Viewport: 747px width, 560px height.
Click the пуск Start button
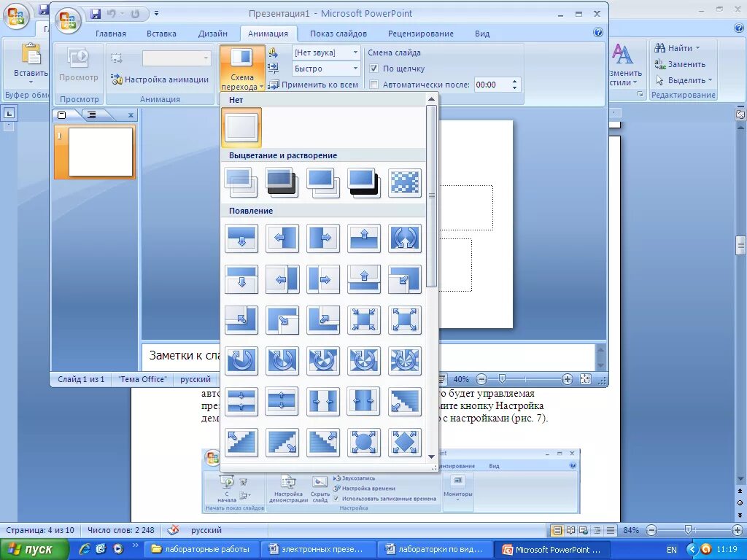(x=34, y=549)
